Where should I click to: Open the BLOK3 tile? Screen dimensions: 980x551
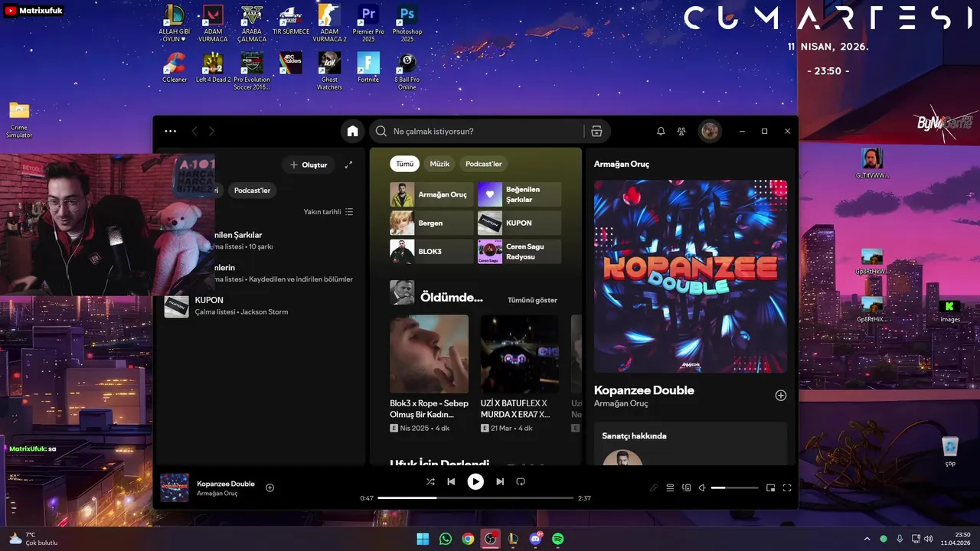coord(432,252)
